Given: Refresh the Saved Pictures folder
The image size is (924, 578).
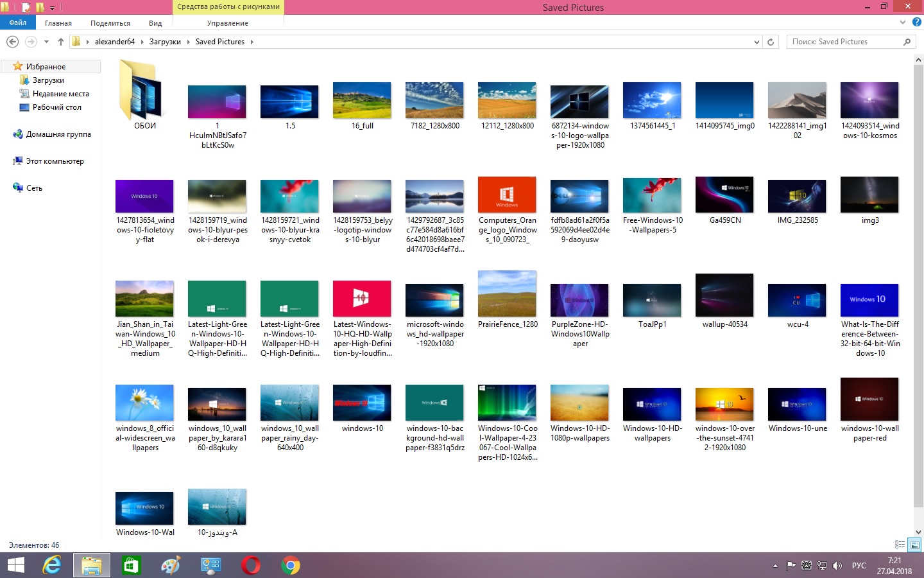Looking at the screenshot, I should 771,42.
